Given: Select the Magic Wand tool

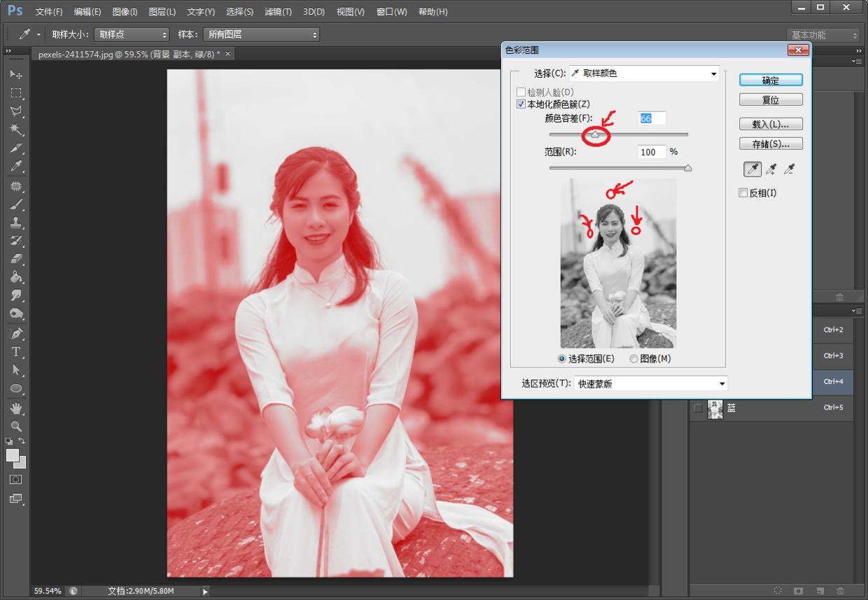Looking at the screenshot, I should 16,130.
